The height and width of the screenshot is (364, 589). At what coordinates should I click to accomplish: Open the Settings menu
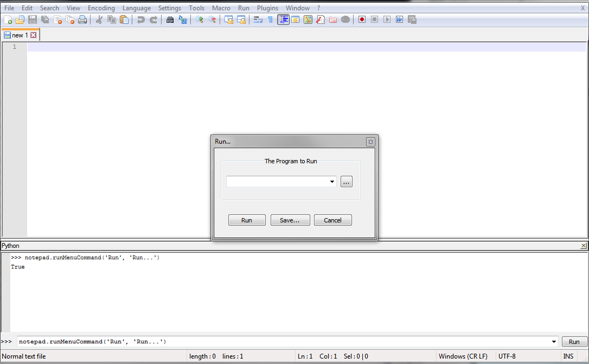[x=169, y=8]
